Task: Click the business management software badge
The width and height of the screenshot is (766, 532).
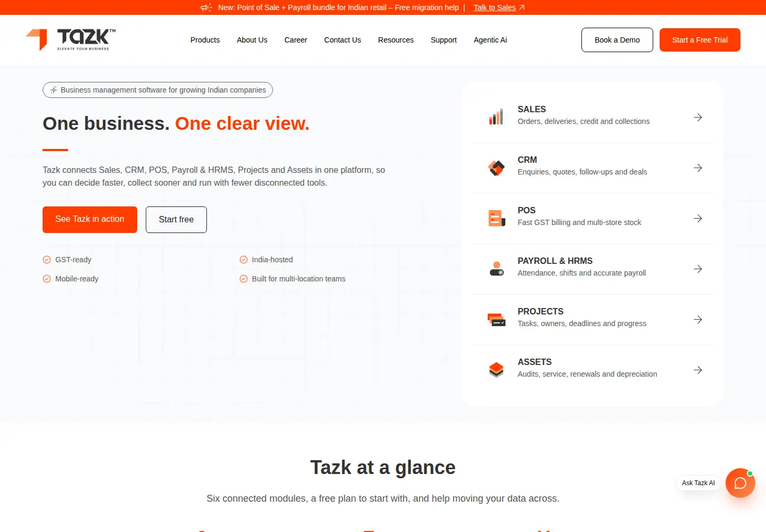Action: pyautogui.click(x=157, y=90)
